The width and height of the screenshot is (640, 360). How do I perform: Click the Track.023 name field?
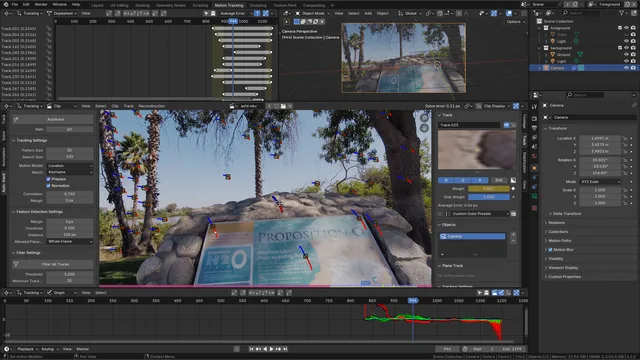(469, 125)
